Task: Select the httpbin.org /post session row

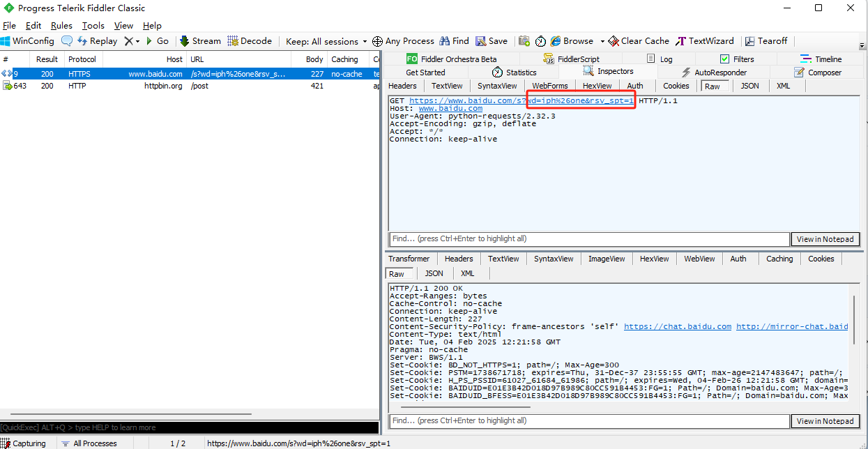Action: click(x=190, y=86)
